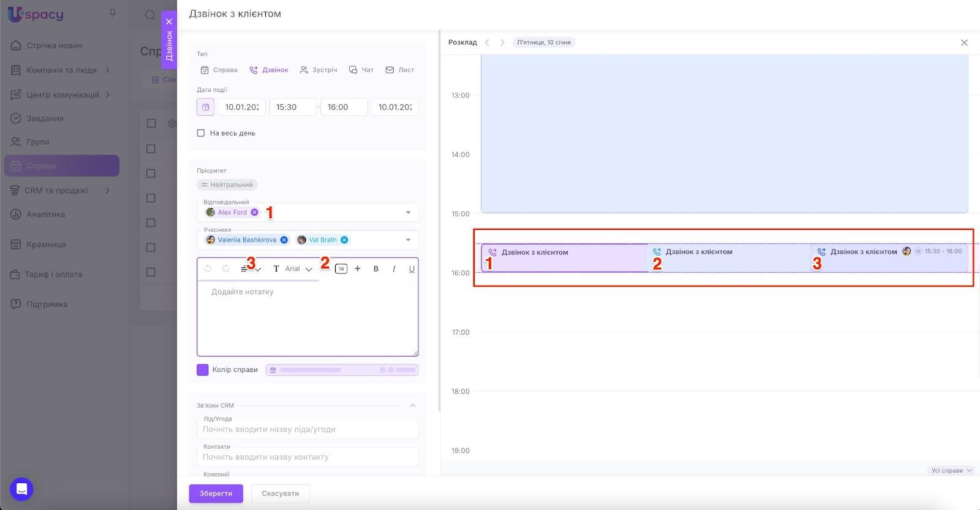Click the avatar on the 15:30 - 16:00 event
The height and width of the screenshot is (510, 980).
[x=907, y=251]
